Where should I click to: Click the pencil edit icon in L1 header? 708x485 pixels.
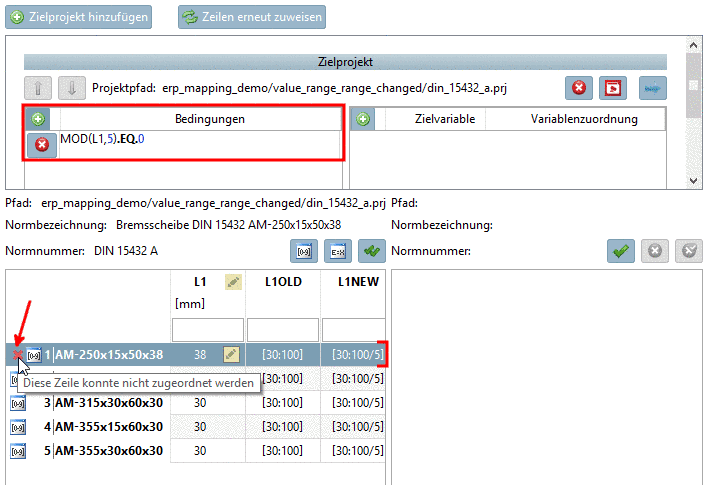pos(233,282)
